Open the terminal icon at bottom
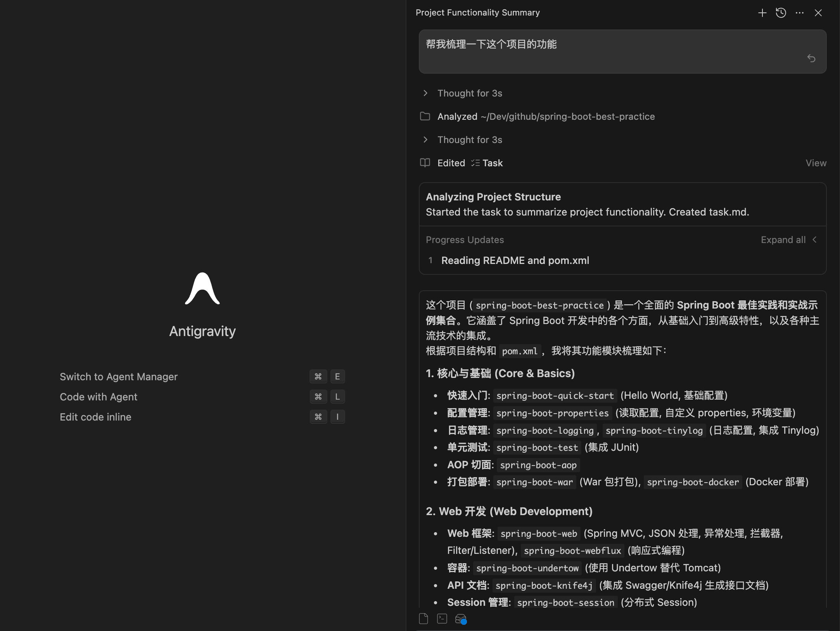 click(442, 619)
